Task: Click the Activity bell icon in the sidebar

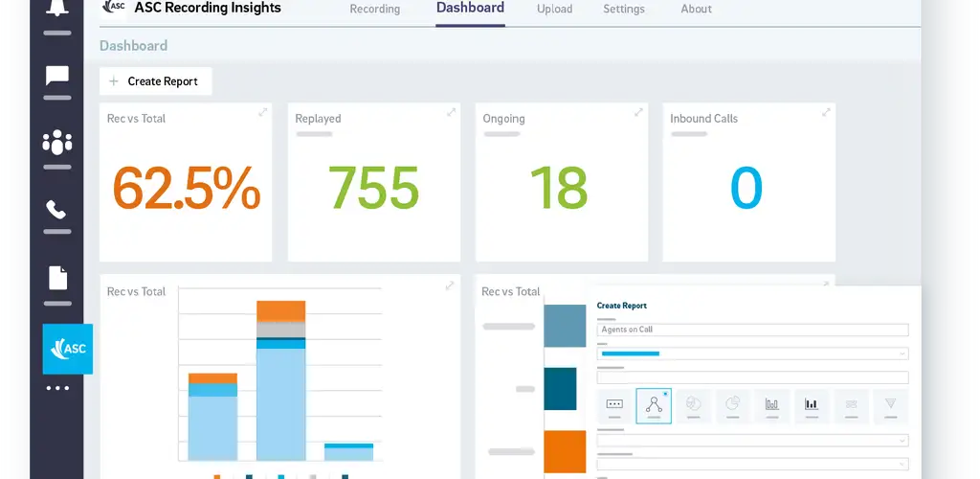Action: coord(57,10)
